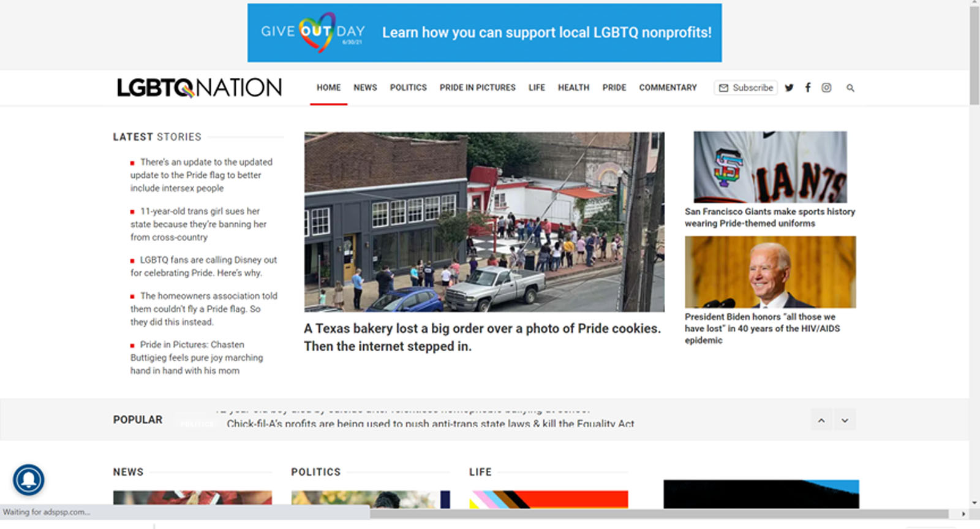
Task: Read the Texas bakery Pride cookies headline
Action: pyautogui.click(x=482, y=337)
